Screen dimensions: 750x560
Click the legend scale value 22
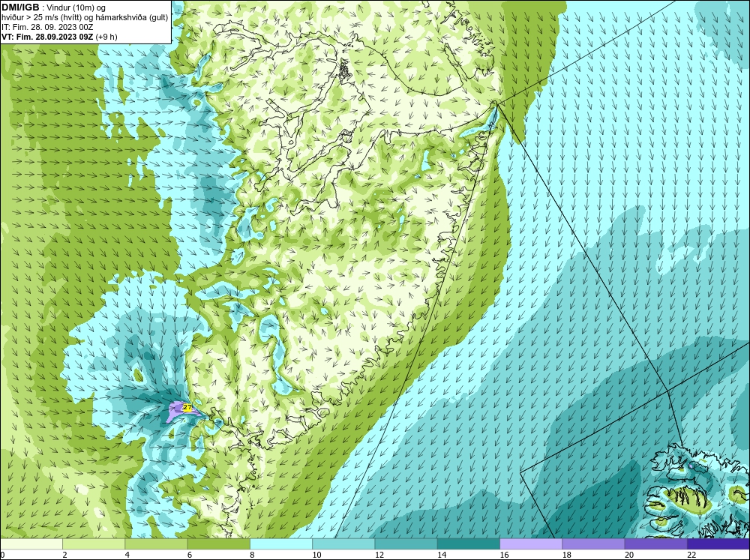[x=691, y=555]
